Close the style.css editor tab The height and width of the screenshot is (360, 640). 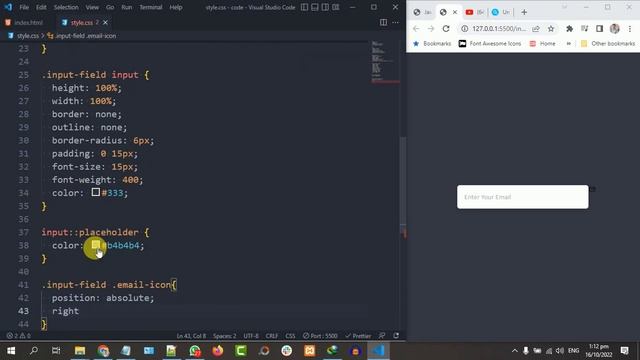[x=105, y=22]
